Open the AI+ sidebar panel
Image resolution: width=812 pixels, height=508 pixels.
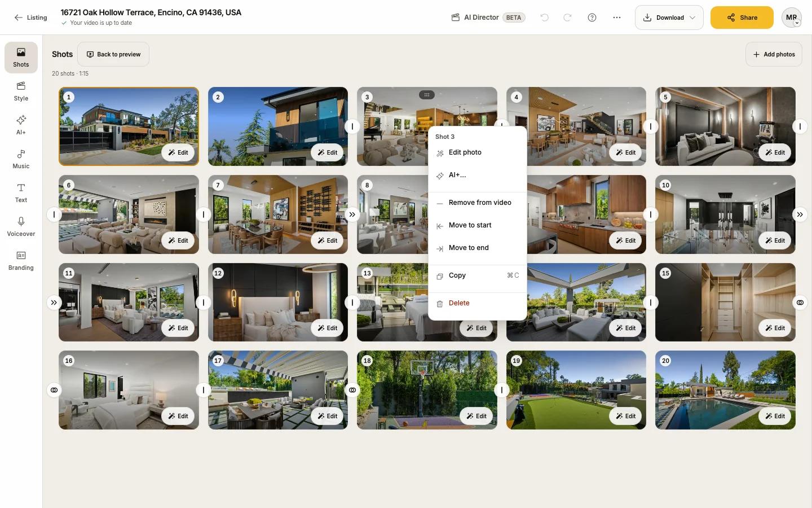pyautogui.click(x=21, y=125)
